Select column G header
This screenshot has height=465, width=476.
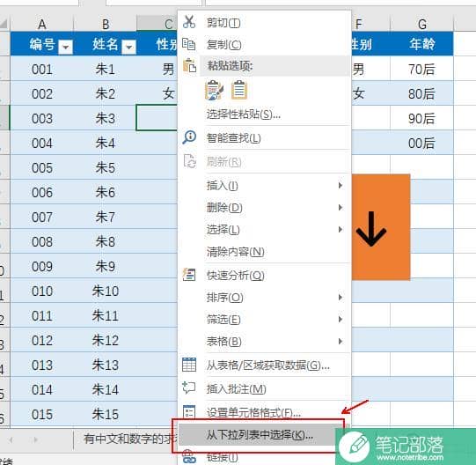pos(422,24)
